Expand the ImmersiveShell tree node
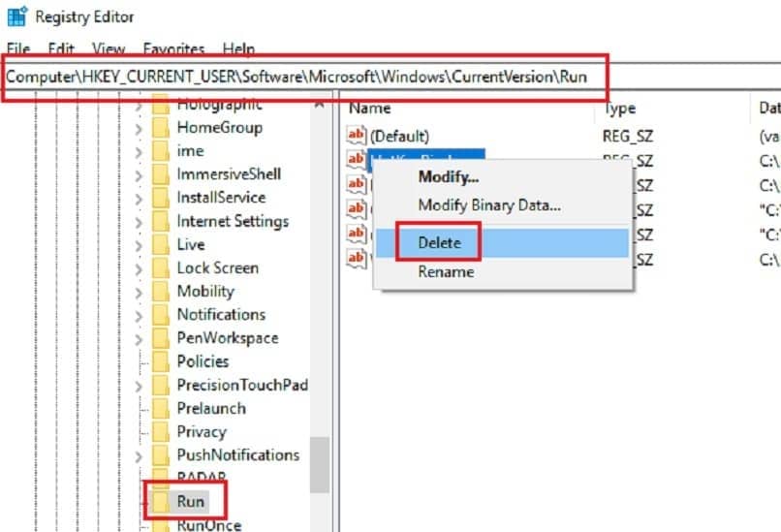This screenshot has width=781, height=532. [x=140, y=175]
